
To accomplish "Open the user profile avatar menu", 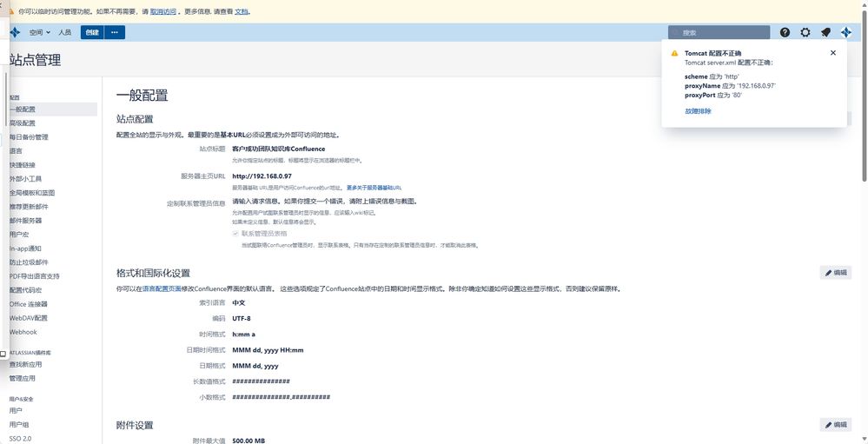I will pyautogui.click(x=846, y=33).
